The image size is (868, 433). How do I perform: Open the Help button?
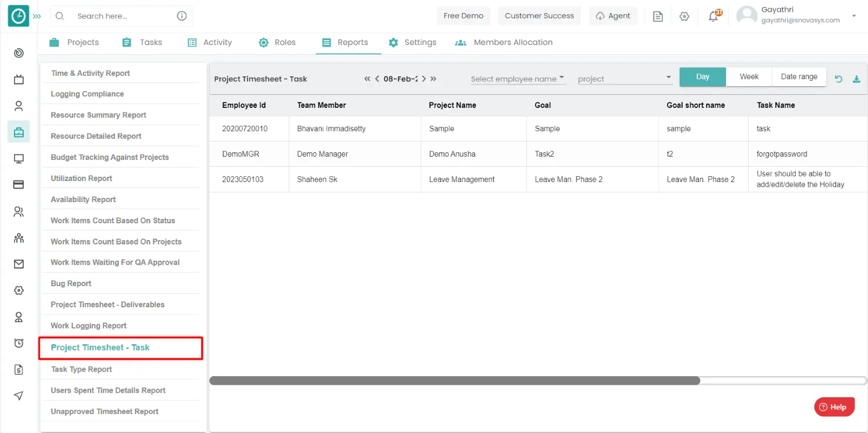834,407
